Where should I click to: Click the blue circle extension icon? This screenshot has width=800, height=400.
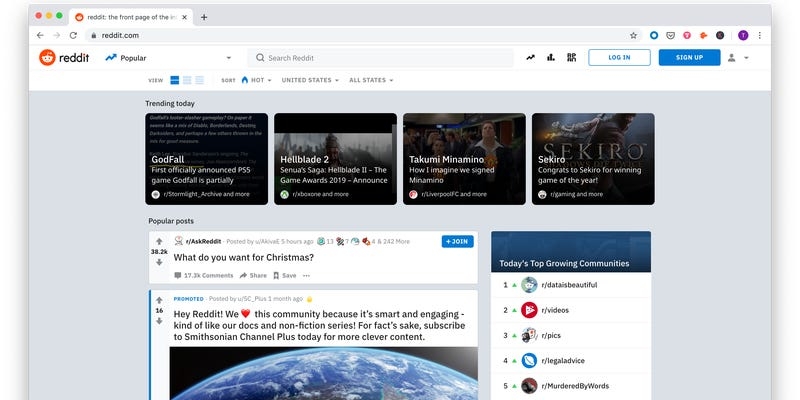(654, 35)
